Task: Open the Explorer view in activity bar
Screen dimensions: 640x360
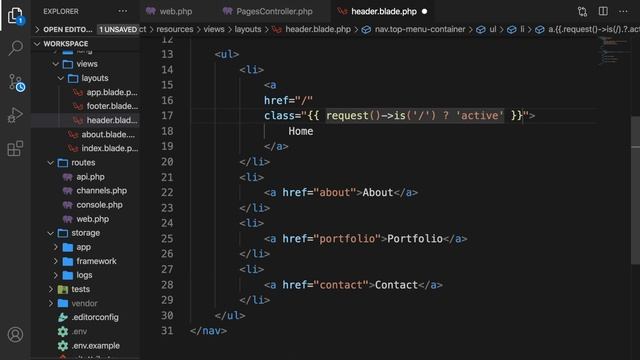Action: tap(15, 16)
